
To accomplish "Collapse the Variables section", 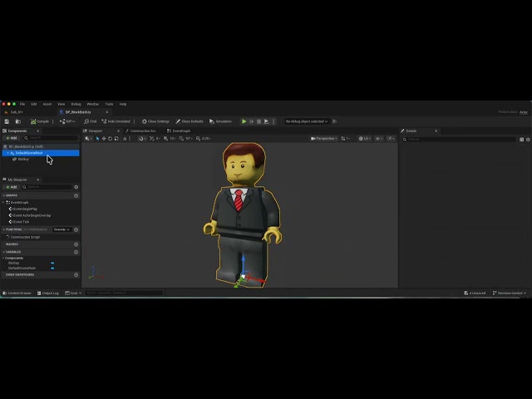I will tap(3, 252).
